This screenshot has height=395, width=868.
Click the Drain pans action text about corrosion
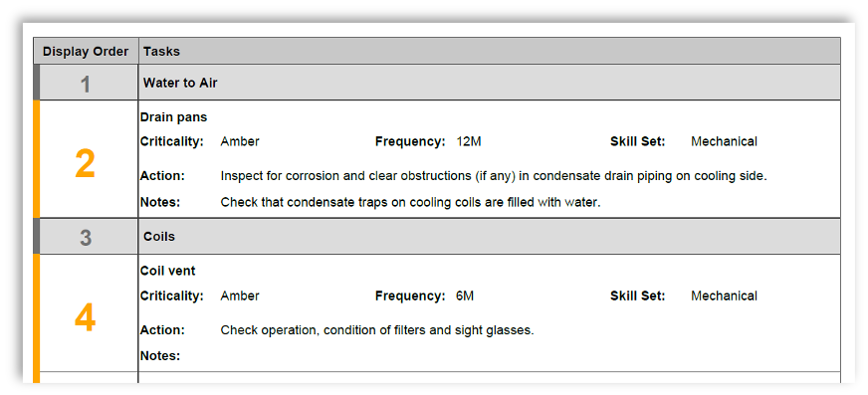[x=494, y=176]
